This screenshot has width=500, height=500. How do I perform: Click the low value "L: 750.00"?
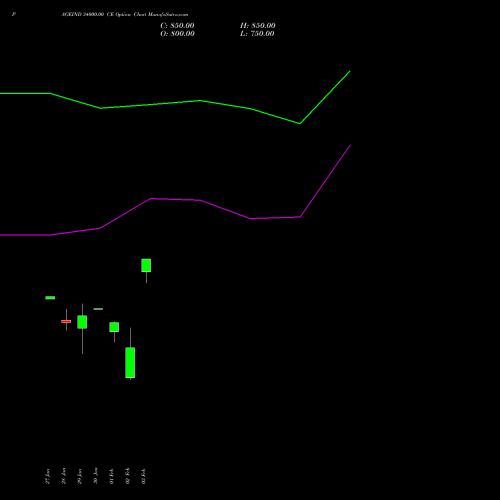(x=257, y=34)
